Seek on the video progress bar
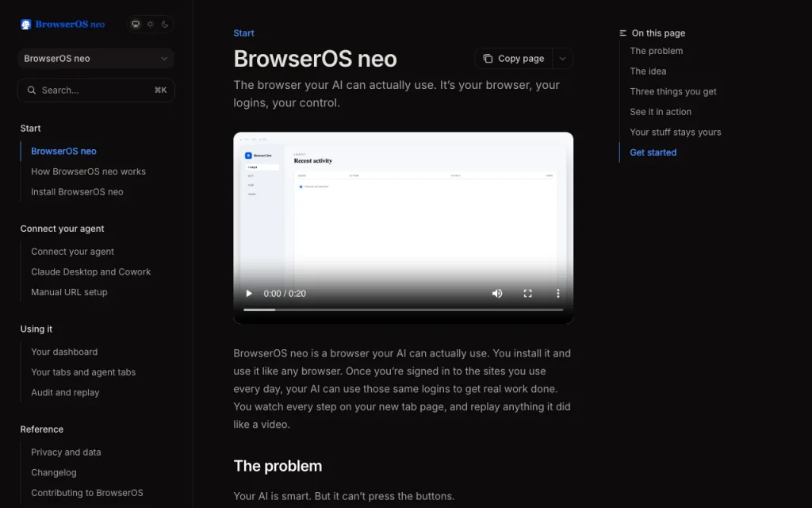Viewport: 812px width, 508px height. [x=404, y=310]
